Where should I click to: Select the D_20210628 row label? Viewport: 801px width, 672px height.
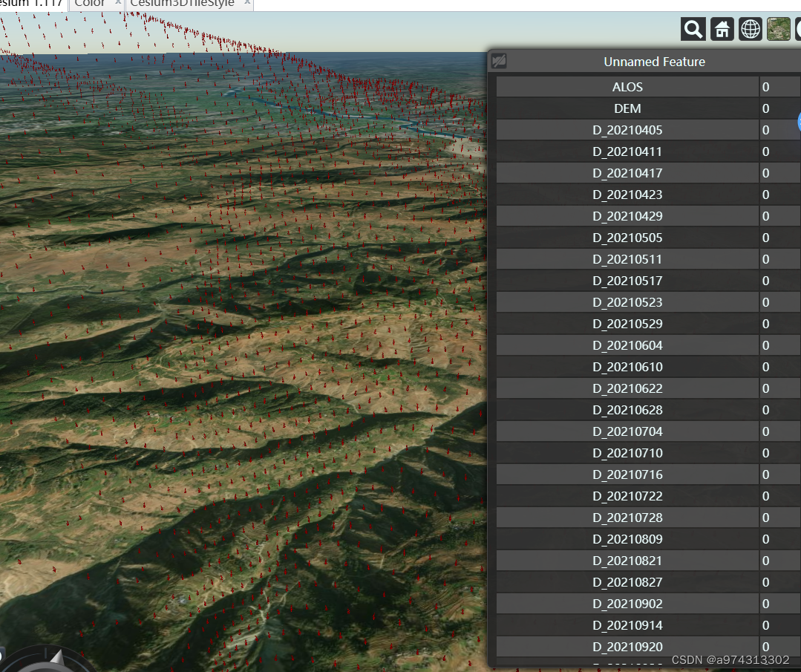pyautogui.click(x=627, y=410)
